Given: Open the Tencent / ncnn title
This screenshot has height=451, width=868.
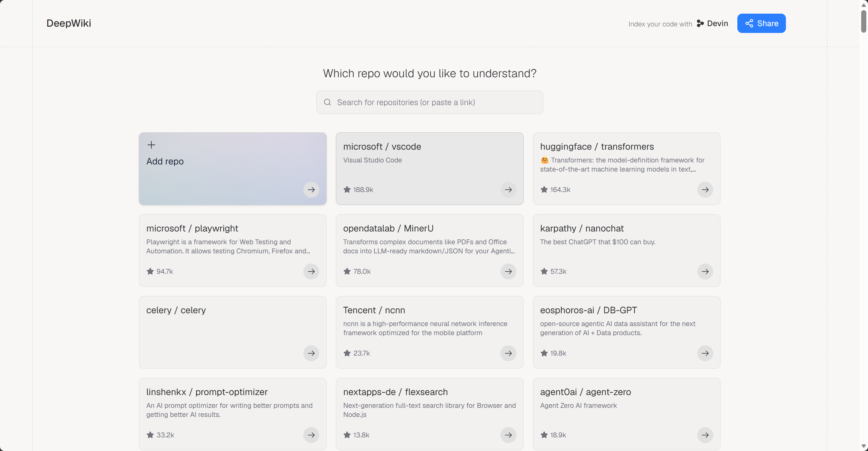Looking at the screenshot, I should click(374, 310).
